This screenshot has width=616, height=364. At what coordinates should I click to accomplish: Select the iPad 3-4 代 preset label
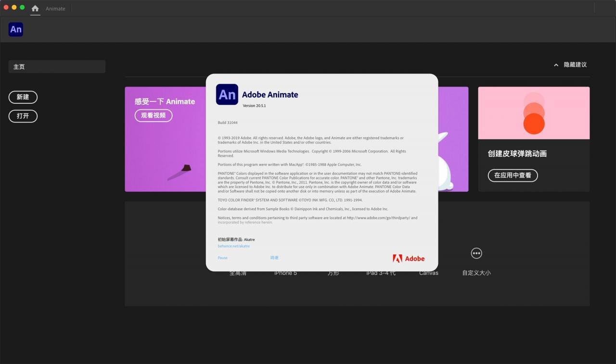point(381,273)
